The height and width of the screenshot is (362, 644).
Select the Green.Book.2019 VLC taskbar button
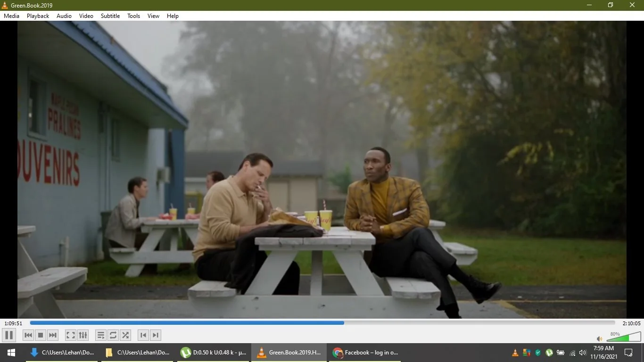pos(288,353)
